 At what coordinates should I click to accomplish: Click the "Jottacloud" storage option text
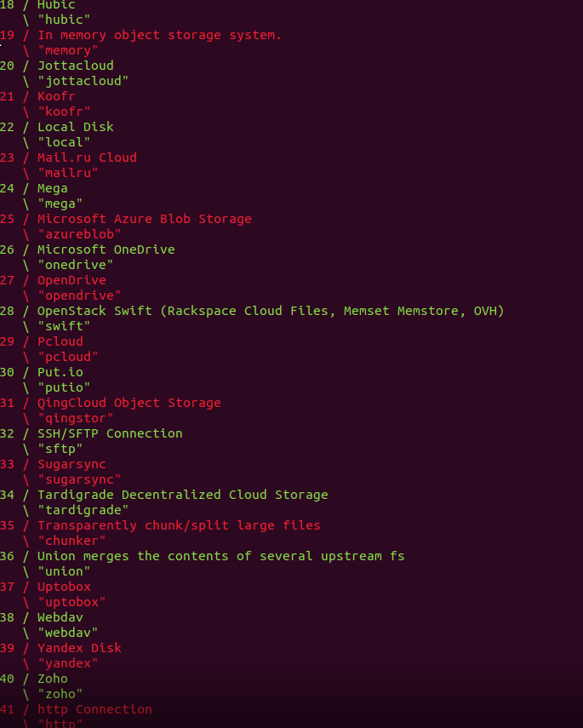pyautogui.click(x=75, y=66)
